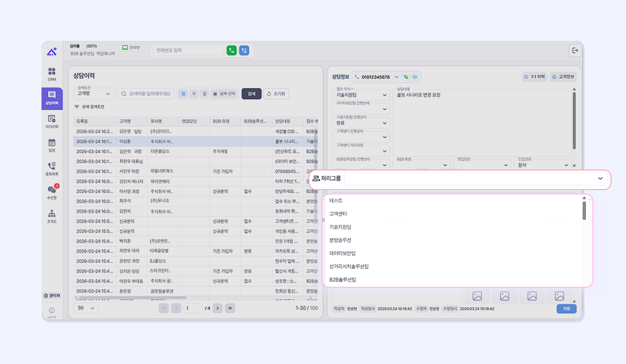This screenshot has height=364, width=626.
Task: Go to the last page of results
Action: point(230,308)
